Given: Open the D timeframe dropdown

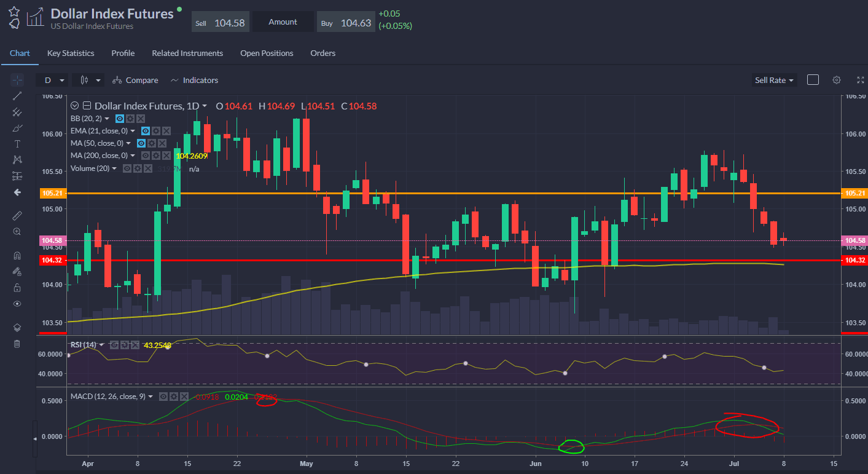Looking at the screenshot, I should [52, 80].
